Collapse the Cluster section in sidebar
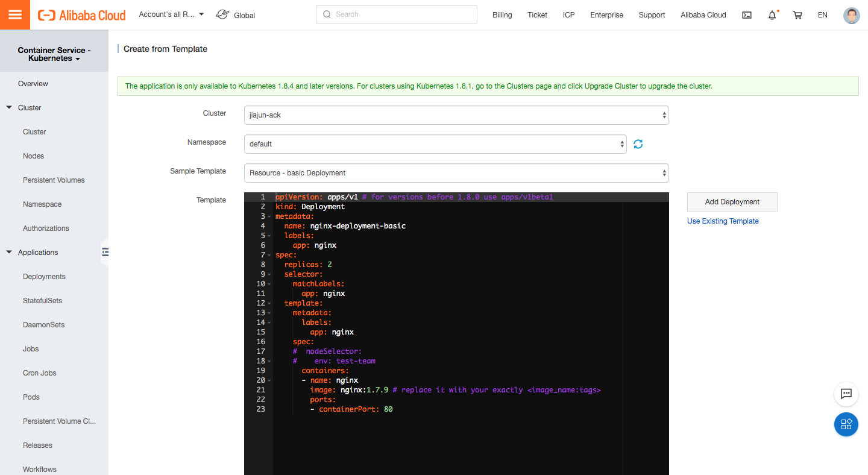This screenshot has width=868, height=475. tap(9, 108)
